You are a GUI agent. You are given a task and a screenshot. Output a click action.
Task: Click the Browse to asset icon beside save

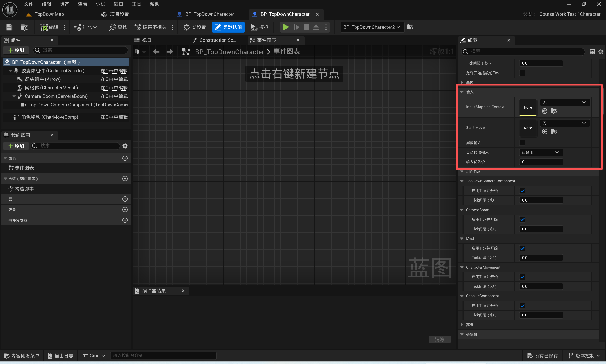click(25, 27)
